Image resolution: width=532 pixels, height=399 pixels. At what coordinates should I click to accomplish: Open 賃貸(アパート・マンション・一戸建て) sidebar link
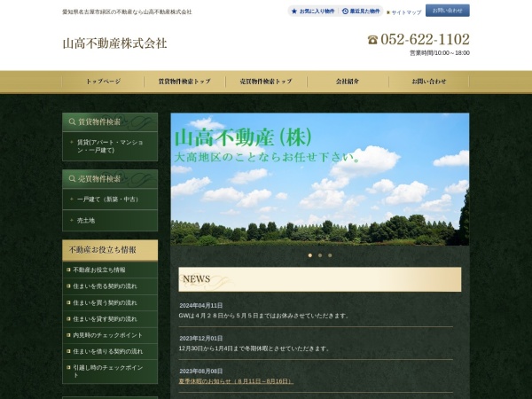(x=110, y=146)
